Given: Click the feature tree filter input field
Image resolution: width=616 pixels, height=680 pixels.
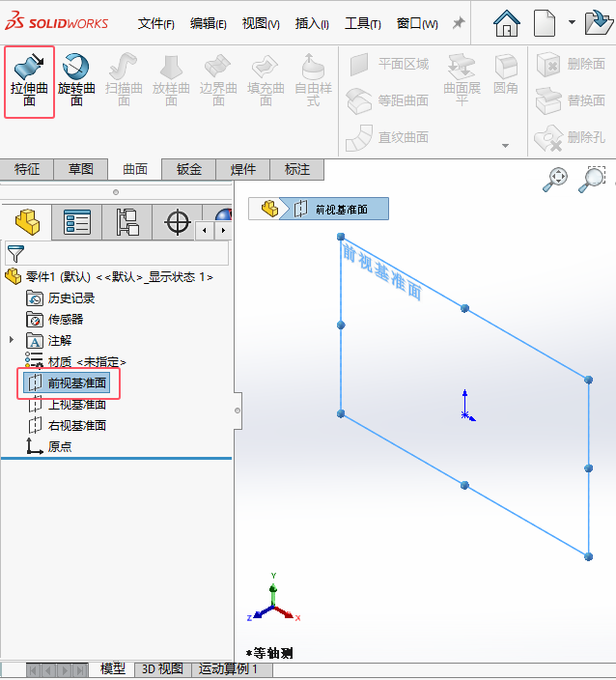Looking at the screenshot, I should 117,254.
